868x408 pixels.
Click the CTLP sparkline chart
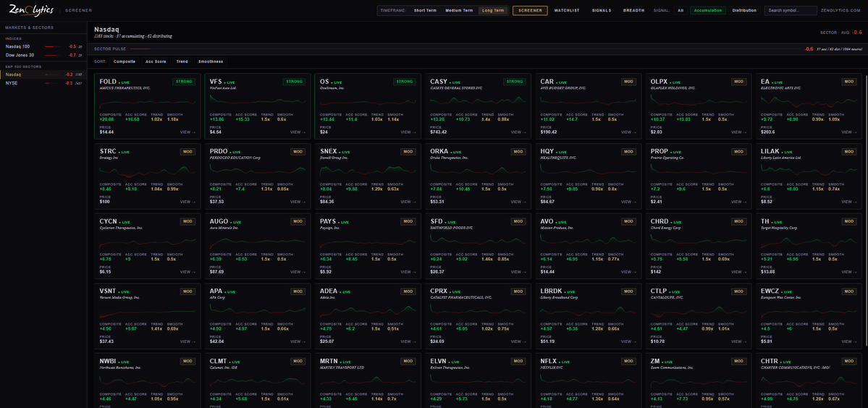coord(699,311)
